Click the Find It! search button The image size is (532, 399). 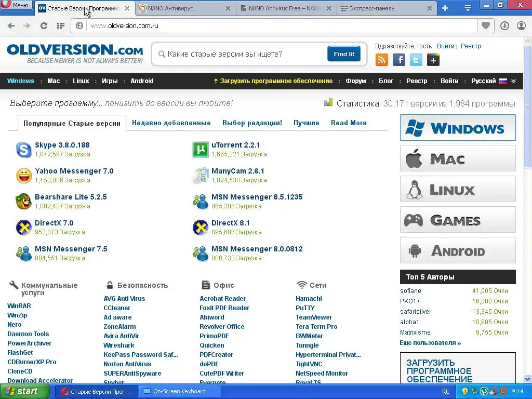point(344,54)
